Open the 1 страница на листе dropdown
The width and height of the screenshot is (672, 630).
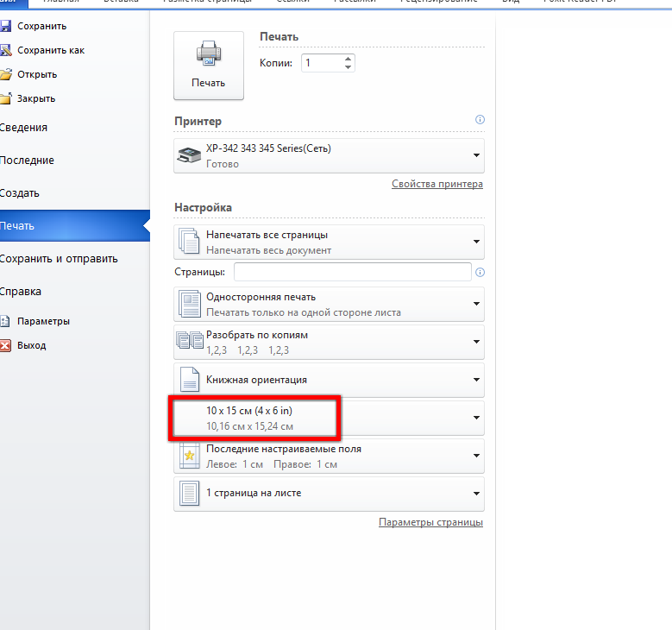point(330,494)
